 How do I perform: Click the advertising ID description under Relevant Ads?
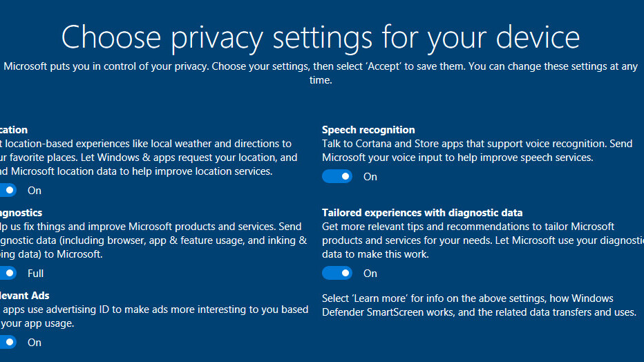click(x=153, y=316)
